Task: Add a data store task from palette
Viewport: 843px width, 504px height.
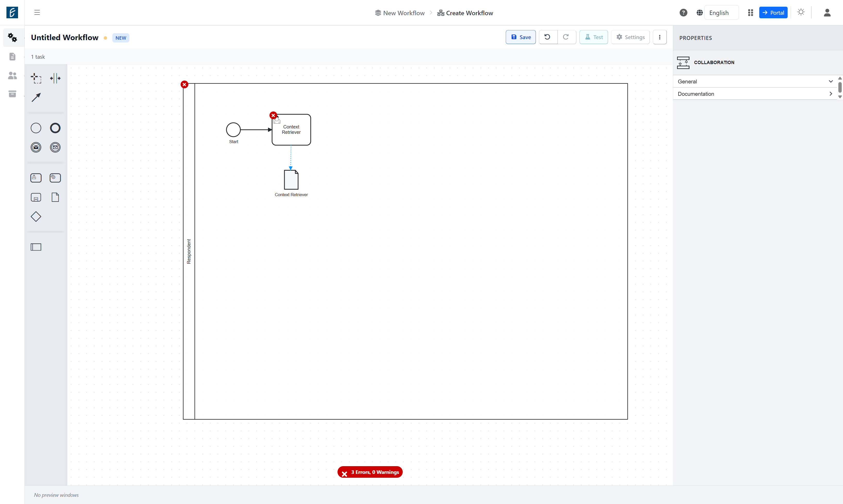Action: (x=36, y=197)
